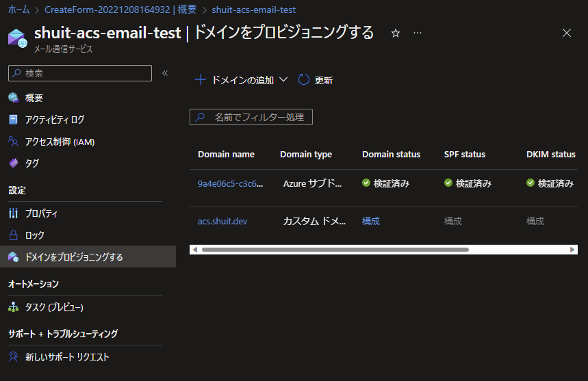Click the mail service resource icon
The height and width of the screenshot is (381, 588).
17,38
